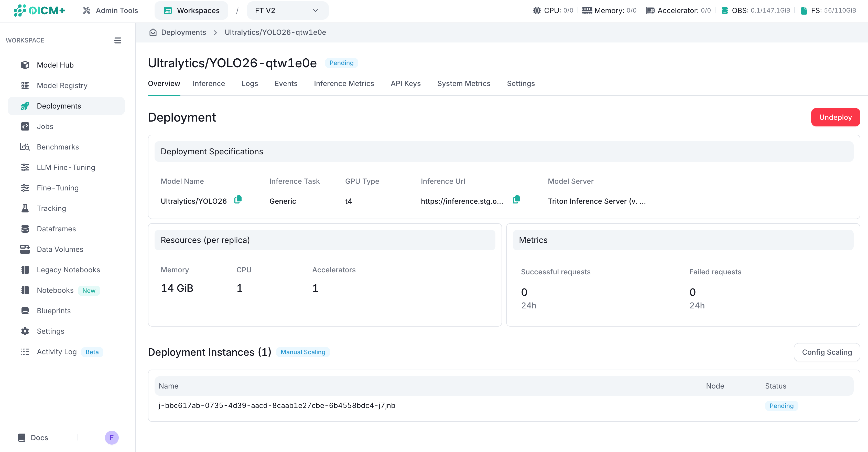Screen dimensions: 868x452
Task: Click the Docs book icon
Action: [21, 437]
